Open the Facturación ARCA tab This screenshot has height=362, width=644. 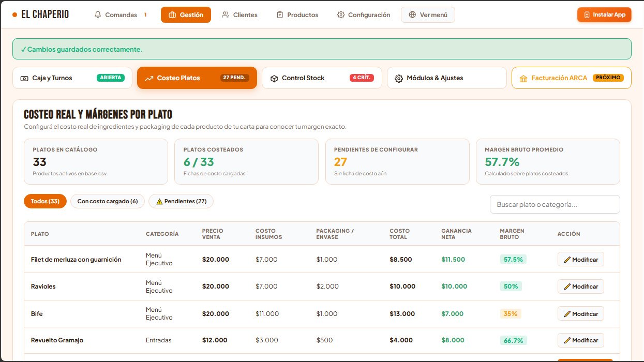coord(572,78)
